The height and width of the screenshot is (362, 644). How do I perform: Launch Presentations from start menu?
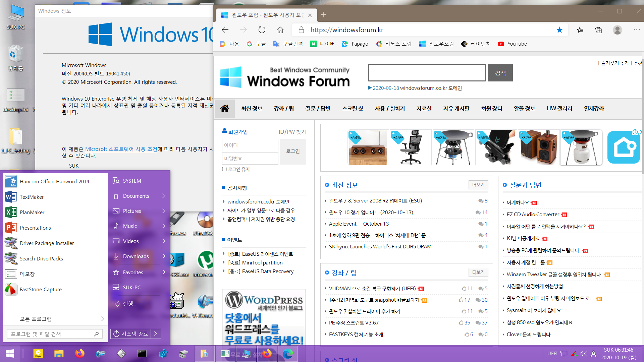(x=56, y=228)
